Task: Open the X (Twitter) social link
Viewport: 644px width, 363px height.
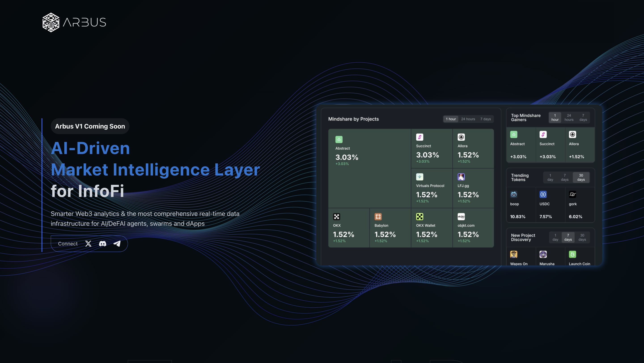Action: [x=88, y=244]
